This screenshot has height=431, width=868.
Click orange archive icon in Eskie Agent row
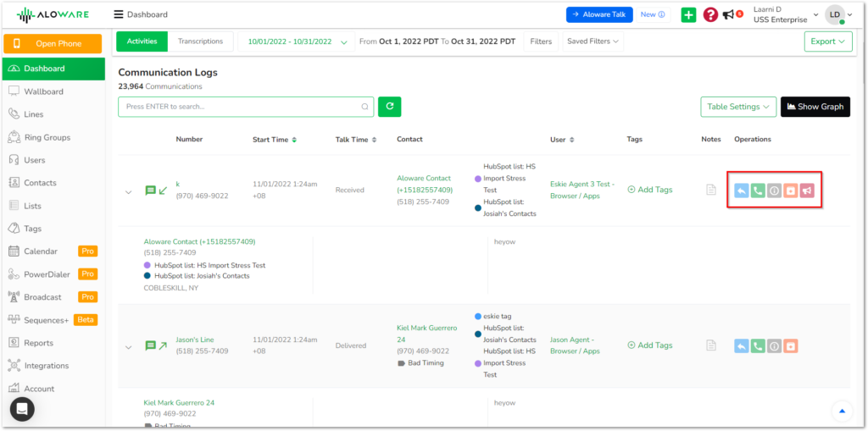[791, 191]
